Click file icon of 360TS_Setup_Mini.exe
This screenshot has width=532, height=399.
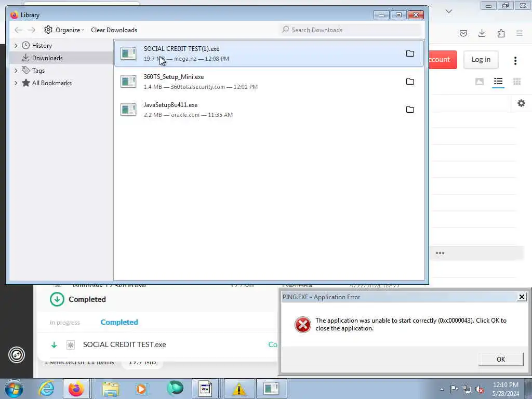pos(129,82)
